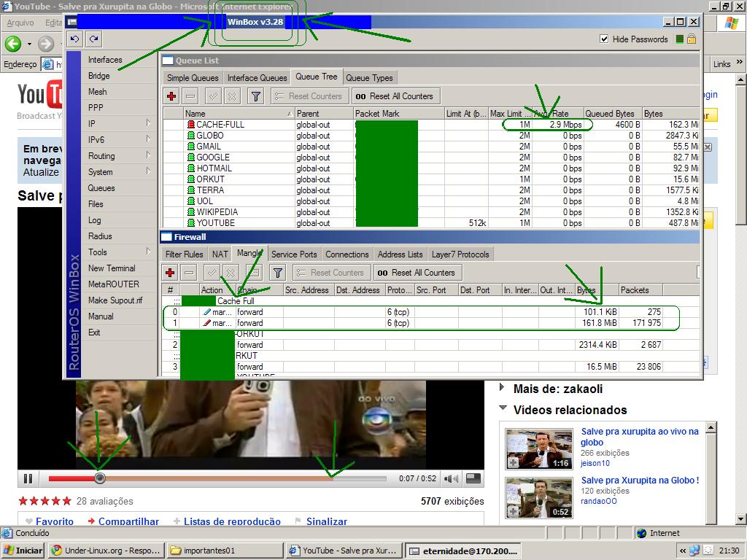This screenshot has width=747, height=560.
Task: Open the Layer7 Protocols tab
Action: (460, 254)
